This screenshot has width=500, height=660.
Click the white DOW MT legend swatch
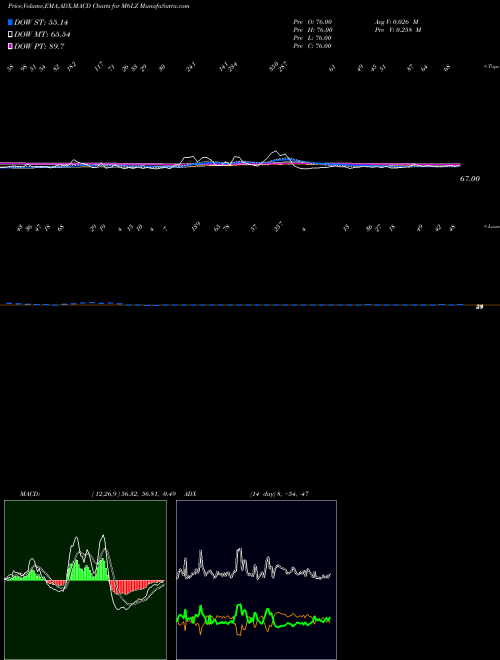click(11, 35)
